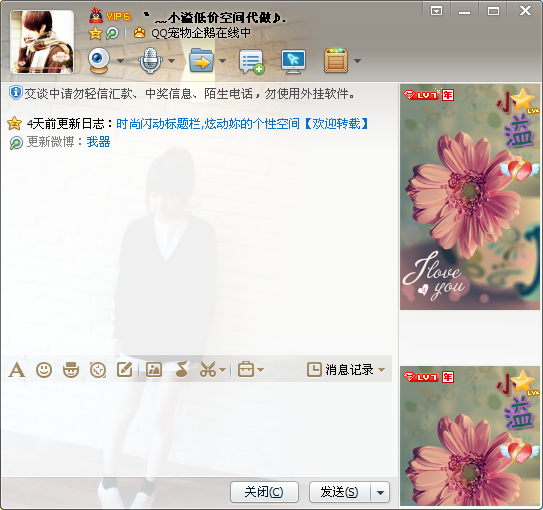543x510 pixels.
Task: Click the LV7 red diamond badge on upper image
Action: (x=421, y=95)
